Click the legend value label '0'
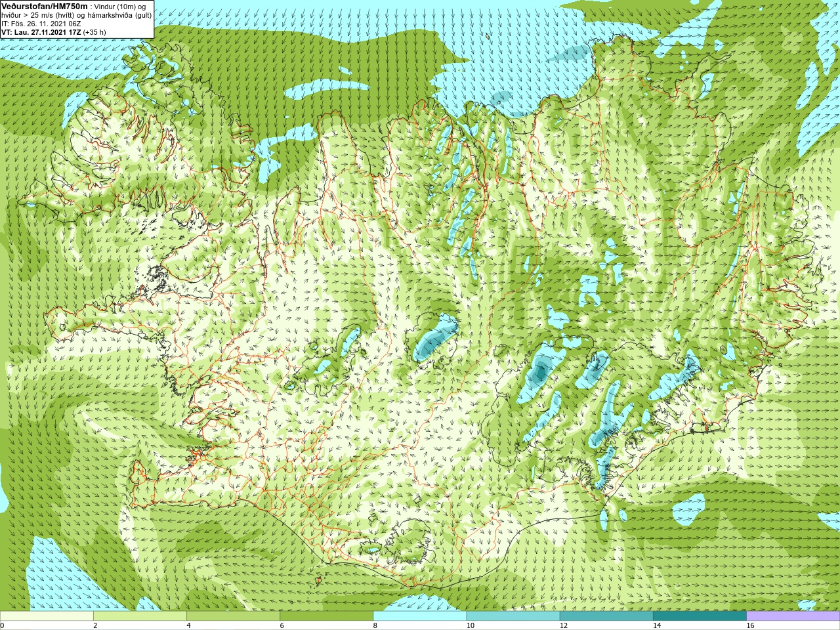This screenshot has height=630, width=840. click(2, 625)
